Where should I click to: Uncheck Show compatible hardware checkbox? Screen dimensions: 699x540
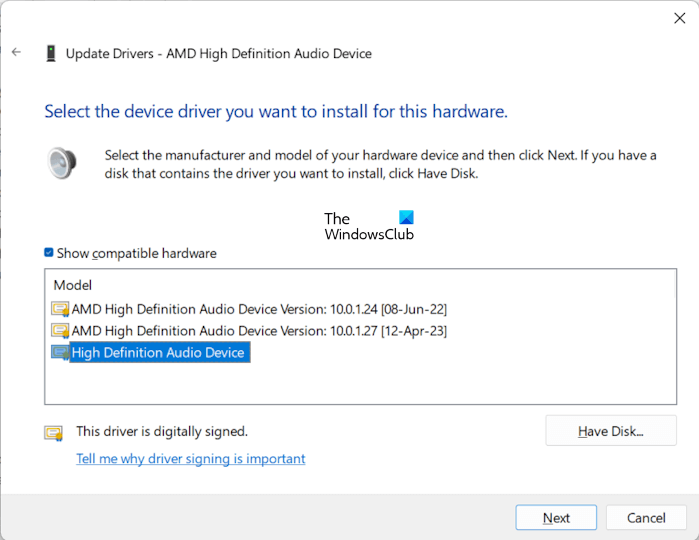[x=49, y=252]
